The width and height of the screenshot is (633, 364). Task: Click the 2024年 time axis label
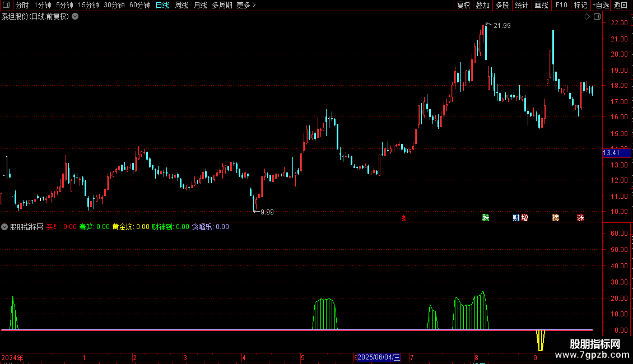pos(12,358)
